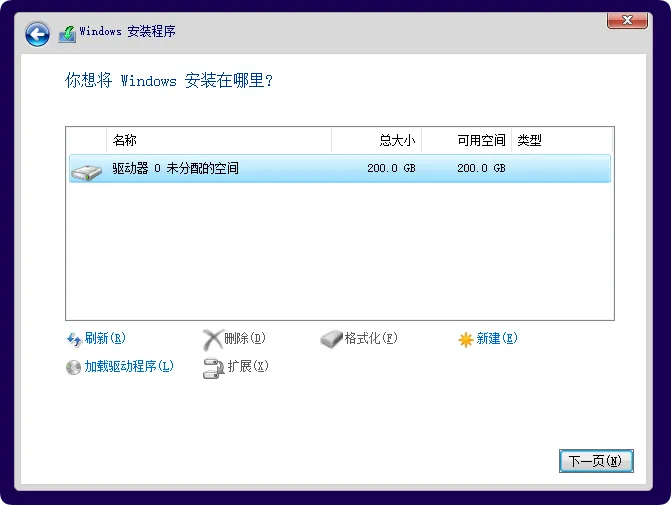This screenshot has width=671, height=505.
Task: Sort by 可用空间 column header
Action: (466, 140)
